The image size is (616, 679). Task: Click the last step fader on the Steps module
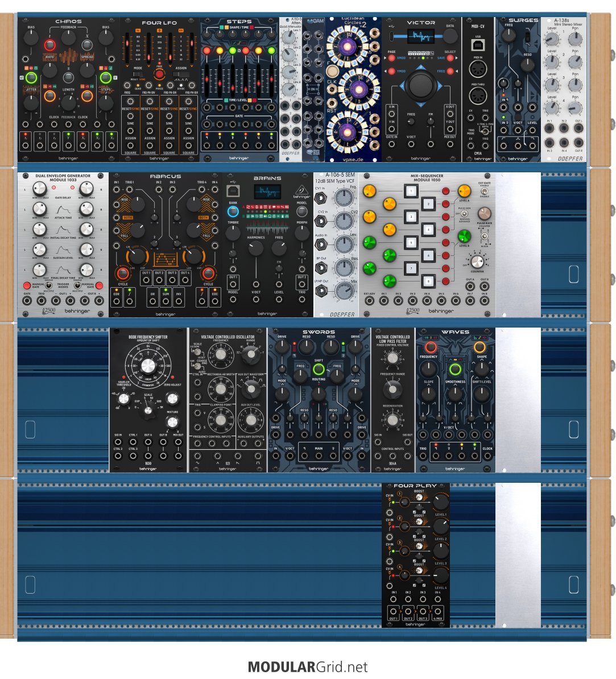(271, 81)
